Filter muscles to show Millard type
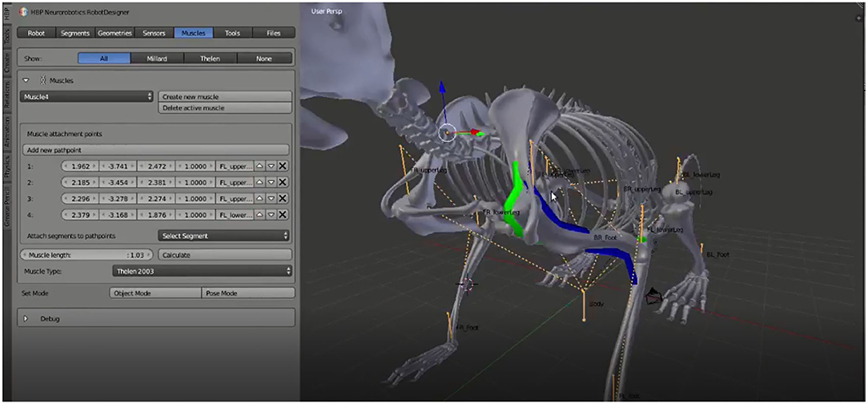868x404 pixels. click(158, 59)
